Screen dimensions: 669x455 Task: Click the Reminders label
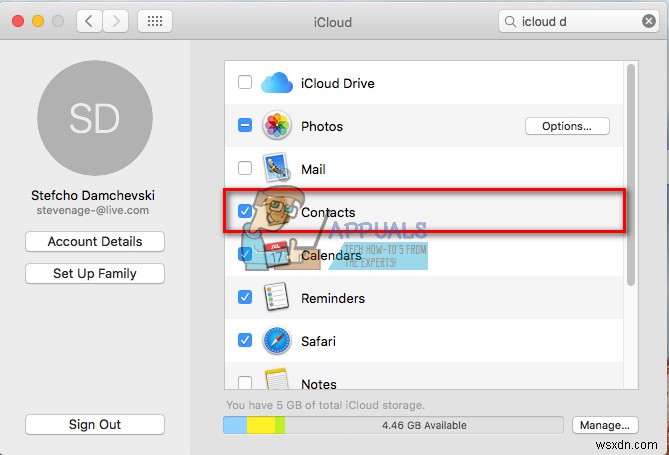[x=333, y=298]
